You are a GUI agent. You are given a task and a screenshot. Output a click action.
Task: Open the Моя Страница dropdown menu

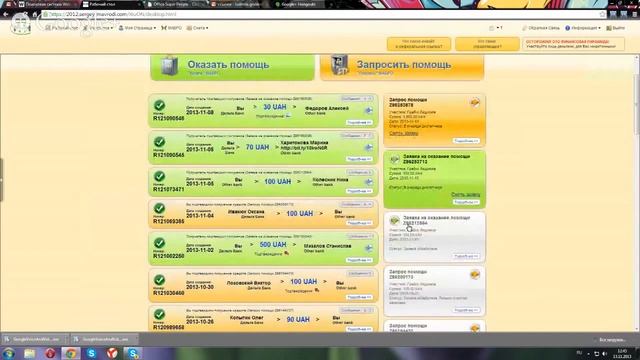[x=137, y=28]
